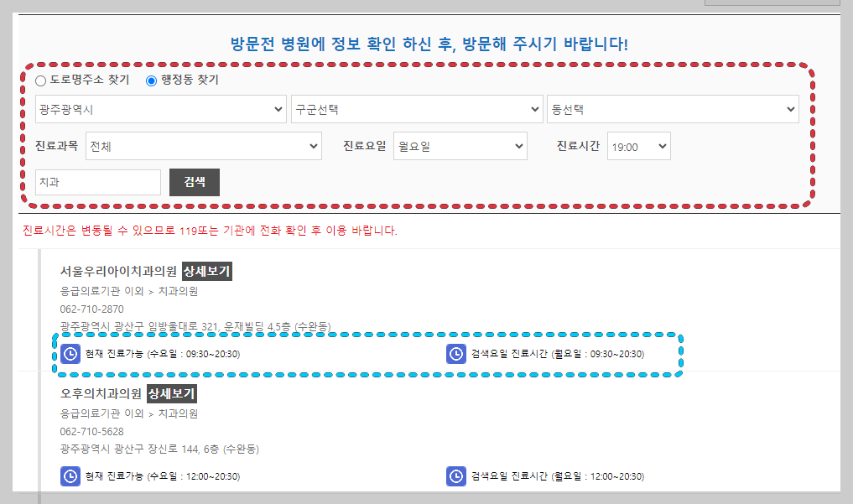Click clock icon beside 오후의치과의원 current availability

click(x=70, y=476)
